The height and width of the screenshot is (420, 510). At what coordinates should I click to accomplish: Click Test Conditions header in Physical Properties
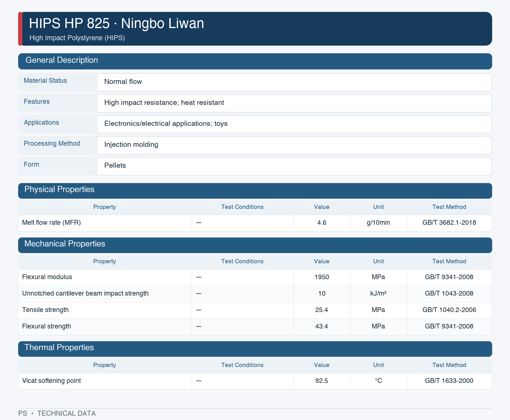pos(243,207)
